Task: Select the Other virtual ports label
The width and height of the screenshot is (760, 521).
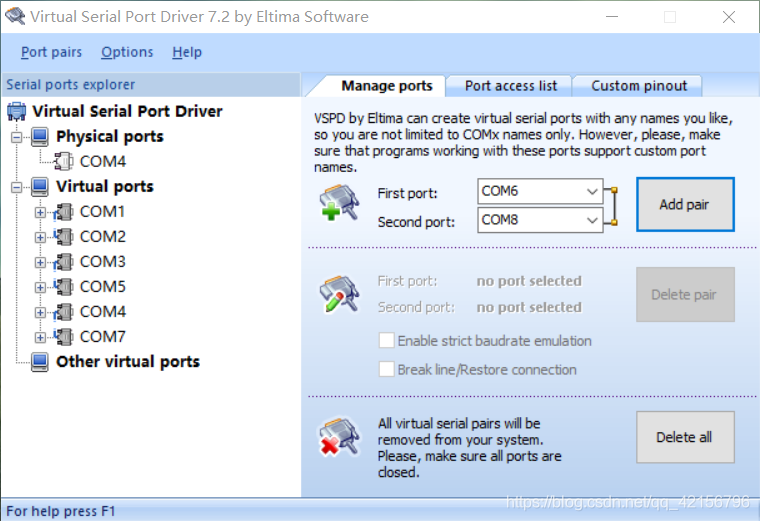Action: [128, 362]
